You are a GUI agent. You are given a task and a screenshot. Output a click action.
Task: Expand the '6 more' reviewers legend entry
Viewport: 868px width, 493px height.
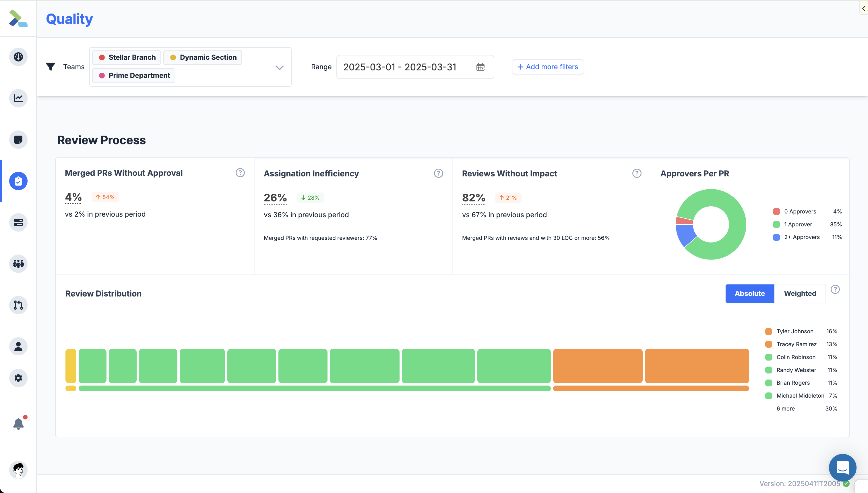coord(785,409)
